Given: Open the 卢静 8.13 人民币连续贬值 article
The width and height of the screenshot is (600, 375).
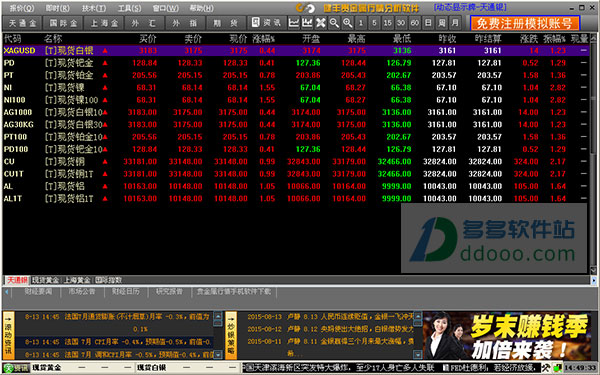Looking at the screenshot, I should tap(330, 317).
